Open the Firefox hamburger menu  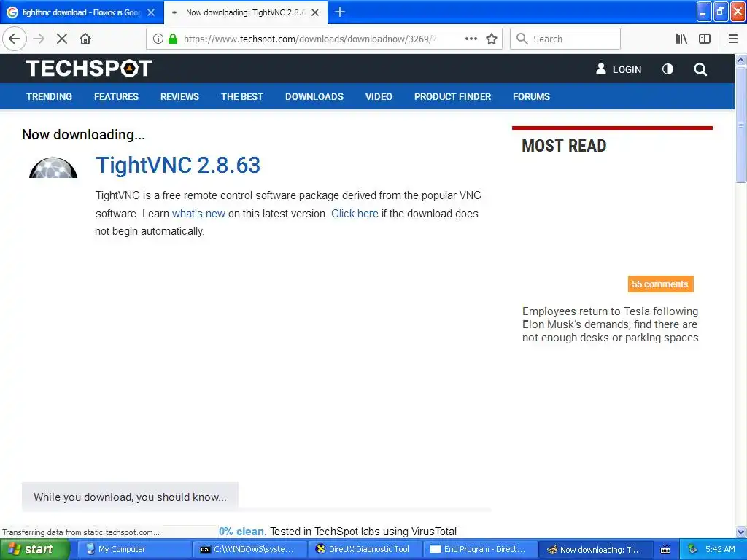[732, 39]
